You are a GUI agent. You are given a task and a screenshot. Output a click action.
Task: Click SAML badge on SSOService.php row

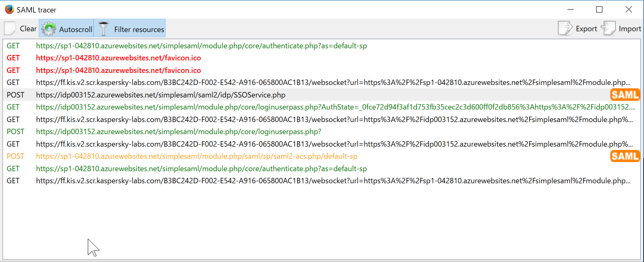click(x=625, y=95)
